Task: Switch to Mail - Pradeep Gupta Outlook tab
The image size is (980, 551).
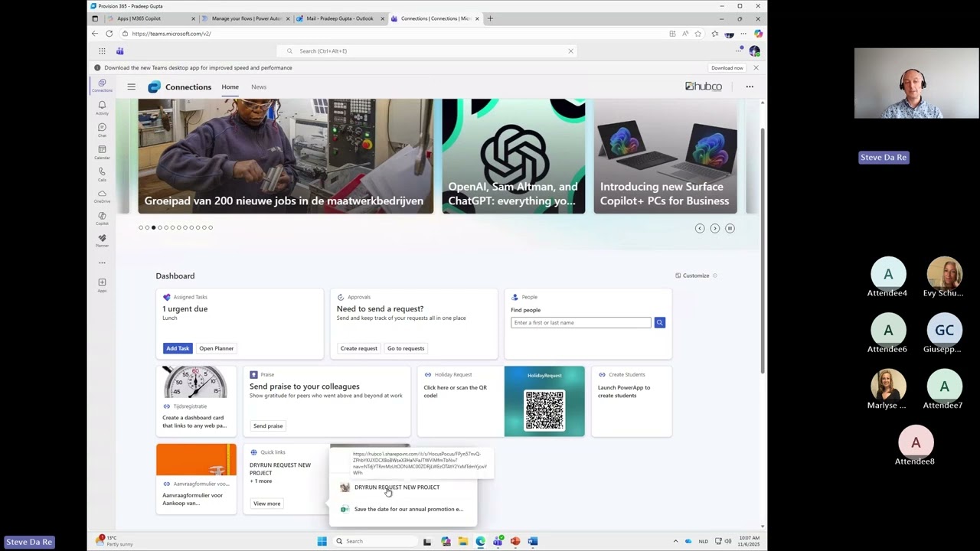Action: point(339,18)
